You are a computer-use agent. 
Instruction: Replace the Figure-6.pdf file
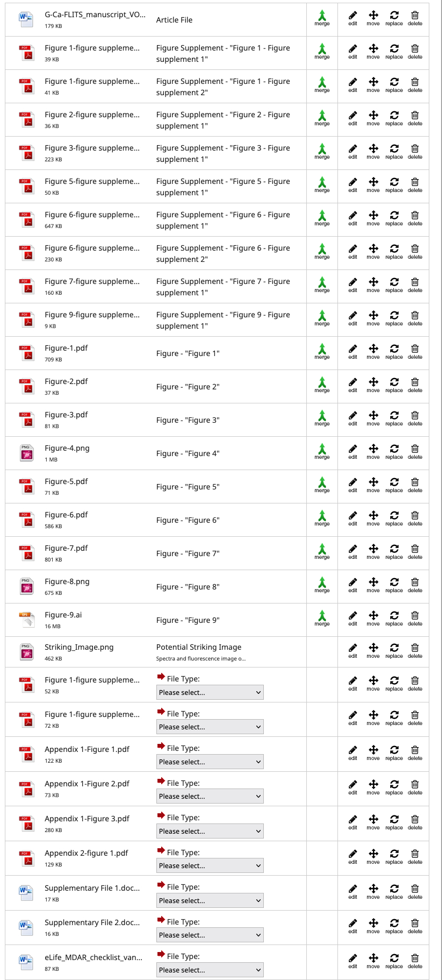coord(394,517)
